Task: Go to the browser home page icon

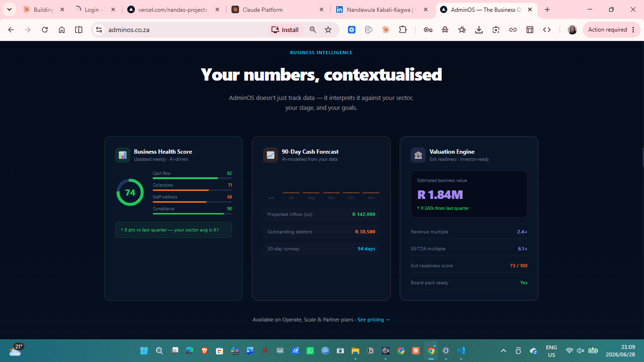Action: (x=62, y=30)
